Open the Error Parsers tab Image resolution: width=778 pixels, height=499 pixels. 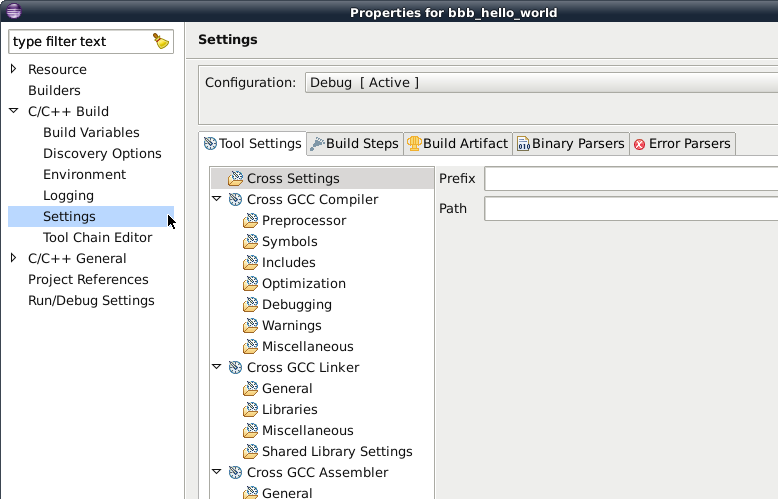(682, 144)
